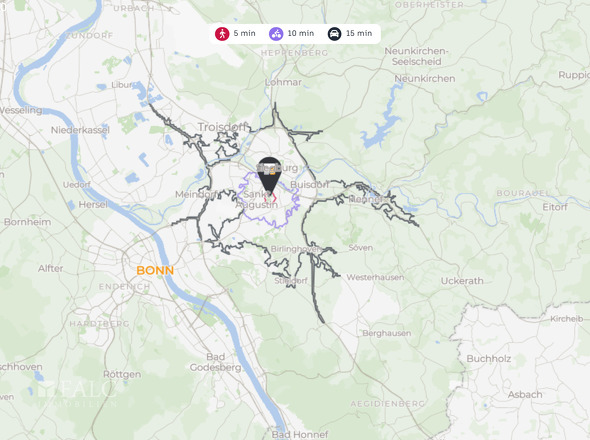This screenshot has height=440, width=590.
Task: Click the purple bicycle icon
Action: click(276, 34)
